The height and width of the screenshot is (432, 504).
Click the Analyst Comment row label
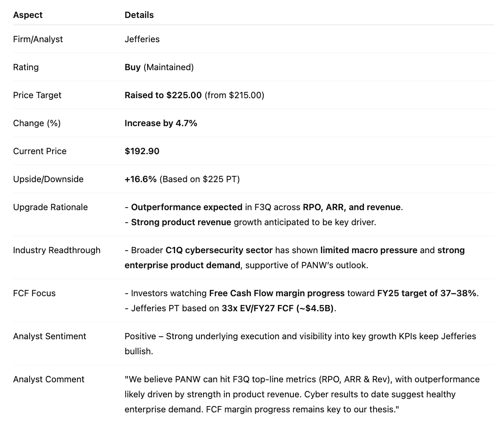pyautogui.click(x=48, y=379)
